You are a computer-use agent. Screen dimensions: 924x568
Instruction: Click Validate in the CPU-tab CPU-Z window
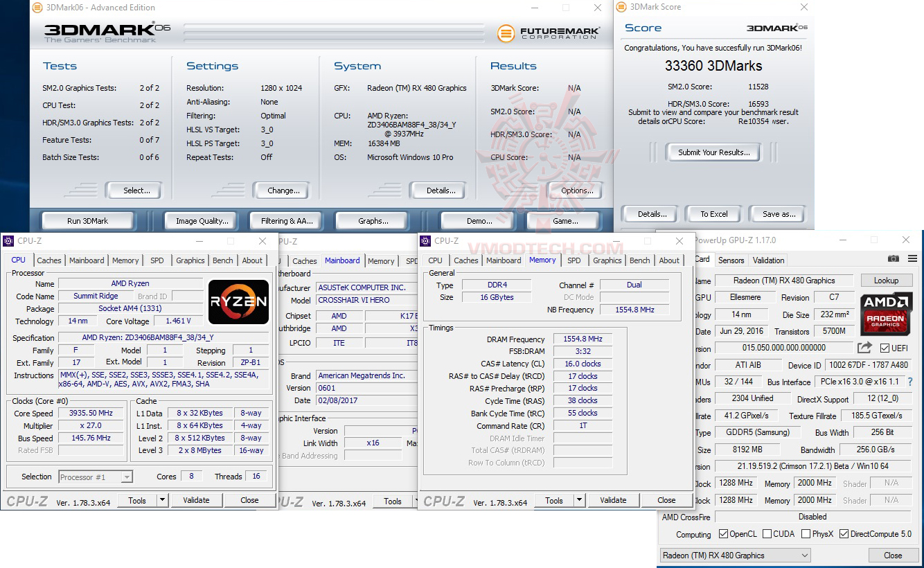pyautogui.click(x=196, y=500)
